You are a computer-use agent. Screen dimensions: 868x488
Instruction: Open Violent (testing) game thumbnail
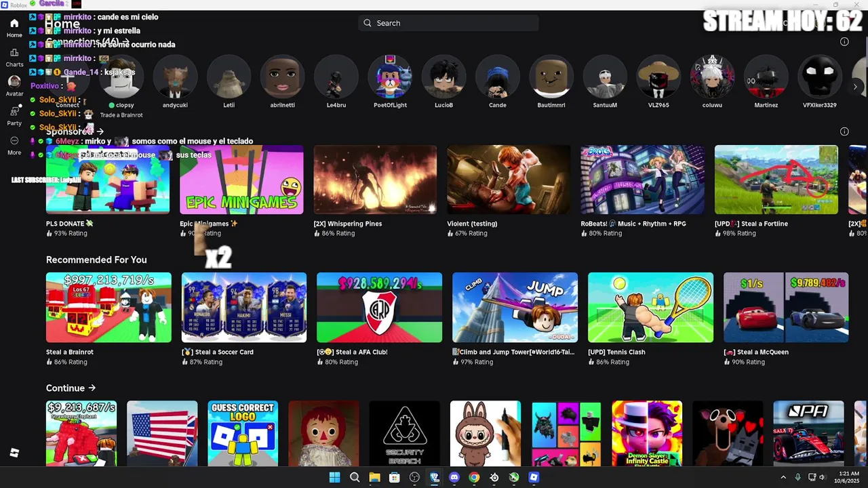pyautogui.click(x=509, y=180)
